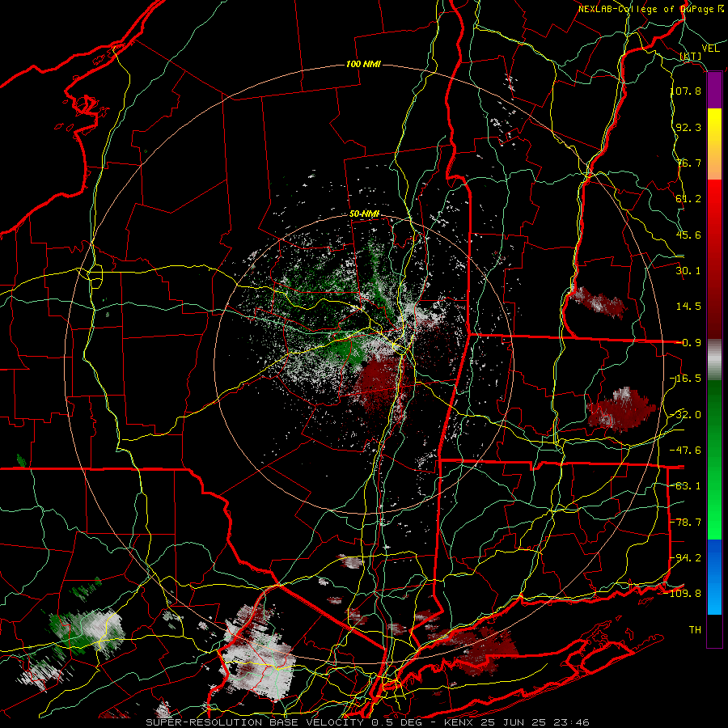Select the 30.1 scale value
Viewport: 728px width, 728px height.
[x=688, y=271]
